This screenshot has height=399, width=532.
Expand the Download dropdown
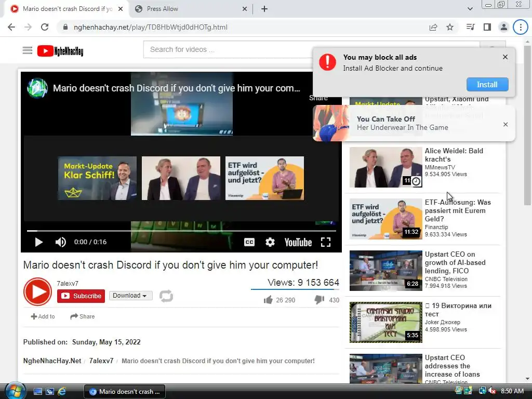(130, 296)
